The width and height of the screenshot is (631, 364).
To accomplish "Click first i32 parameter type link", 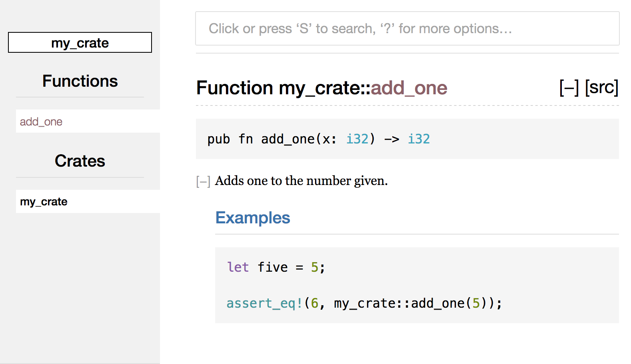I will coord(357,139).
